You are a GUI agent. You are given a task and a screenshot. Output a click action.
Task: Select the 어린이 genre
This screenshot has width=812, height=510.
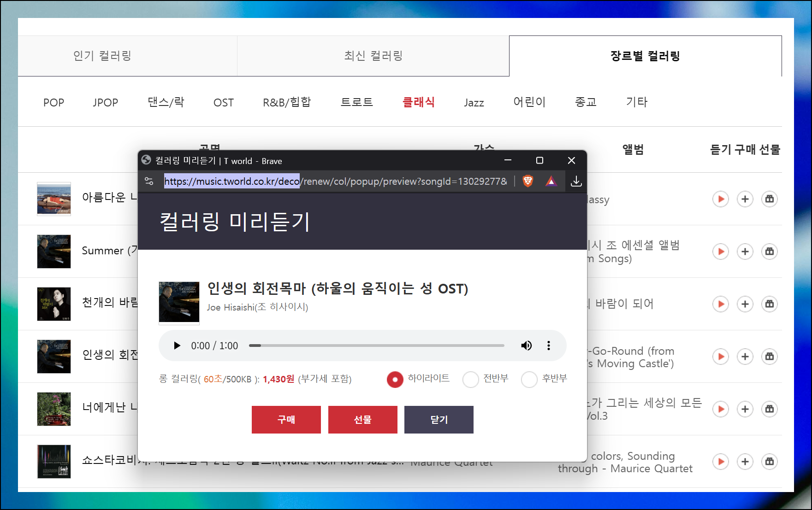coord(529,102)
